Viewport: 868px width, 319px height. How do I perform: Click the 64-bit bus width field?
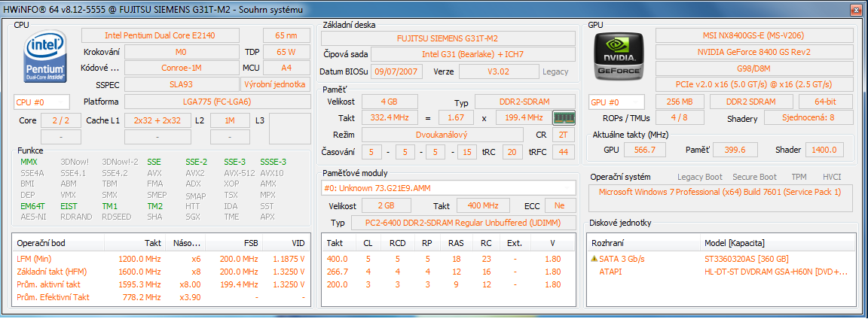825,102
